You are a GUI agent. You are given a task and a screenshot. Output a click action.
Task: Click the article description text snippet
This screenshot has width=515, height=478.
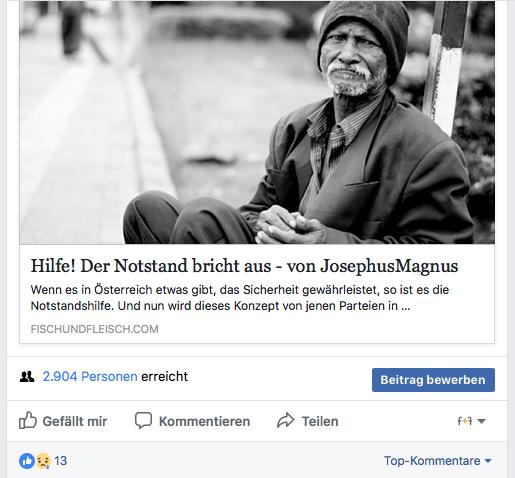(x=240, y=298)
